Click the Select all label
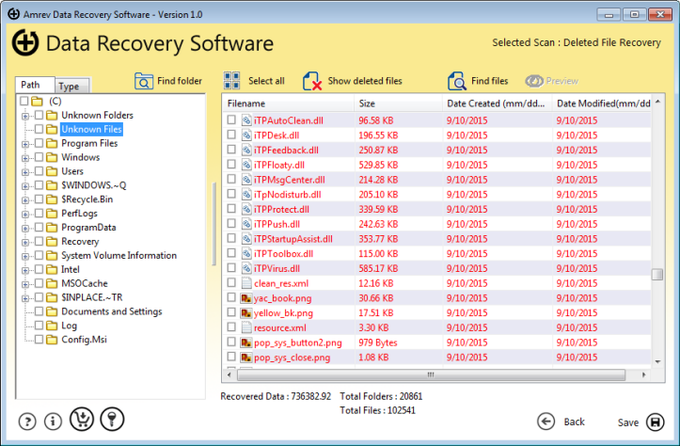Screen dimensions: 680x446 click(266, 81)
